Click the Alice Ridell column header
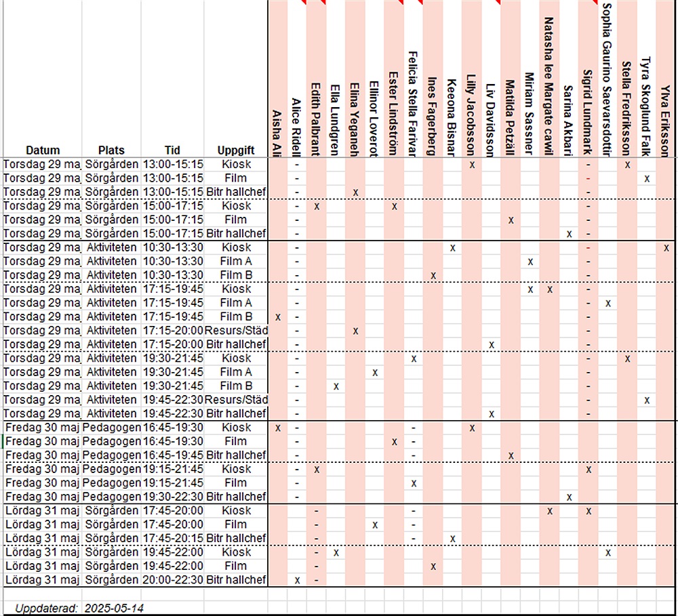The image size is (678, 616). pyautogui.click(x=297, y=127)
